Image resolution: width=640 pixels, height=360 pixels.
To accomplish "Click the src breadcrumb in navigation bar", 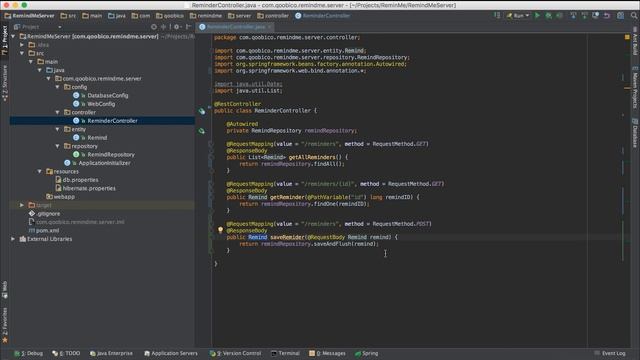I will tap(68, 16).
